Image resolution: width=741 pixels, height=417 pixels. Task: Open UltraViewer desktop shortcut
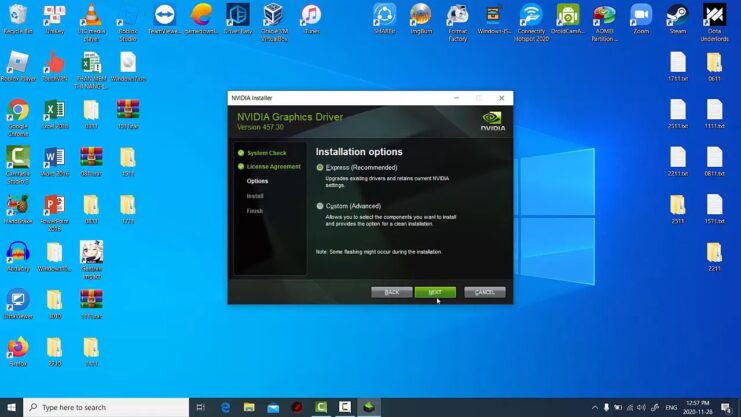pyautogui.click(x=18, y=304)
